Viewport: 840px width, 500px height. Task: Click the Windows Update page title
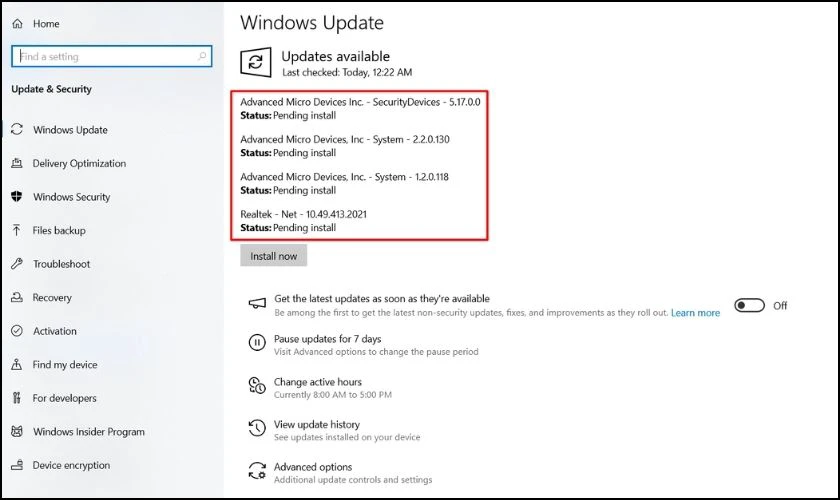[x=312, y=23]
